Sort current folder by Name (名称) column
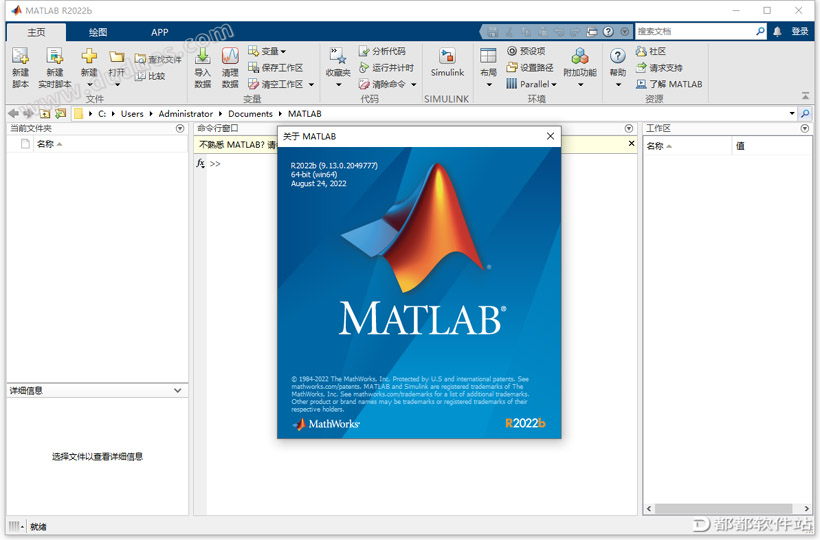Screen dimensions: 820x540 click(x=110, y=144)
